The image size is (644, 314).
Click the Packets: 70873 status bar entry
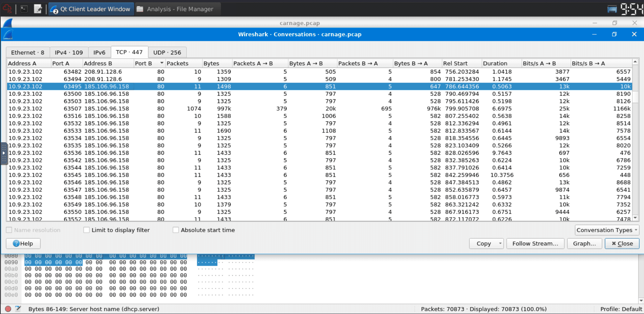pos(484,309)
